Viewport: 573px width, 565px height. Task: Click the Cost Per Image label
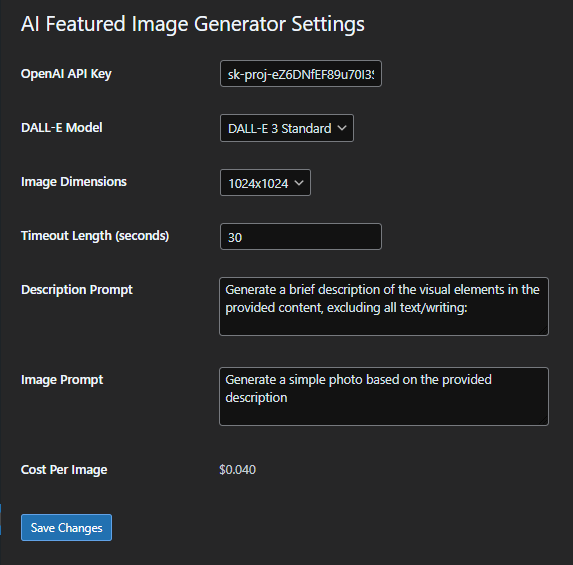pyautogui.click(x=64, y=470)
